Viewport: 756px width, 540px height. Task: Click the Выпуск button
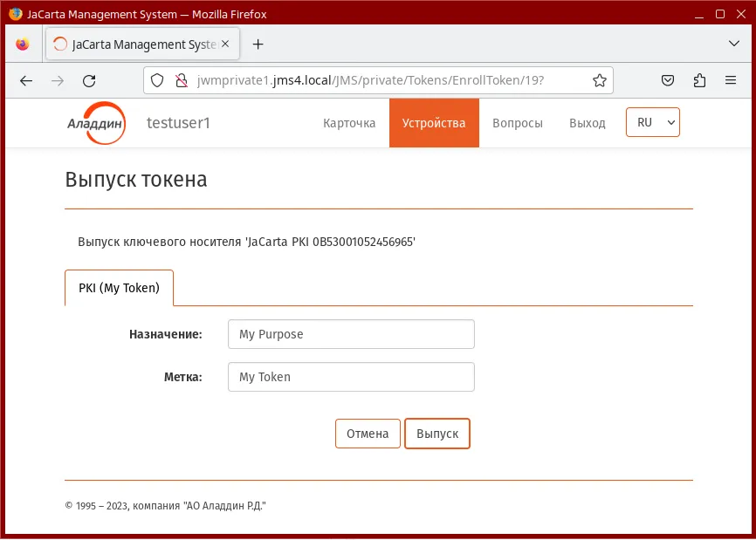point(436,434)
